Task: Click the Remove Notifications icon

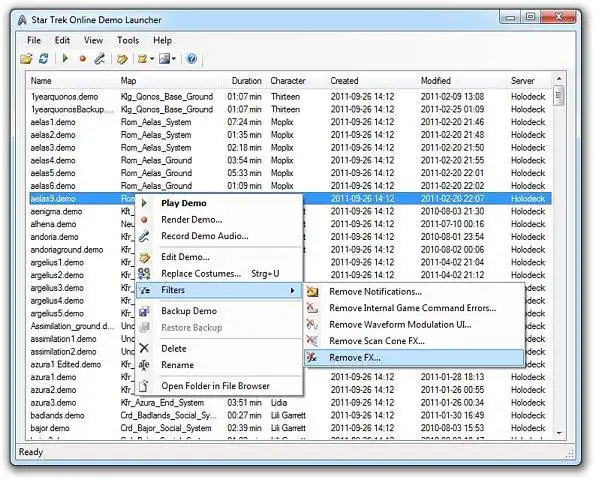Action: click(x=312, y=291)
